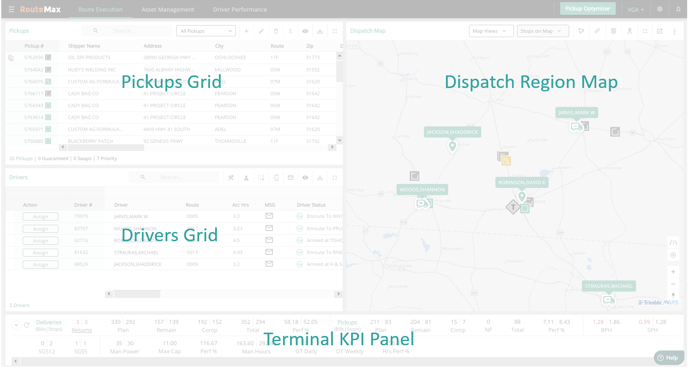Image resolution: width=688 pixels, height=368 pixels.
Task: Open message envelope for JARVIS,MARK W
Action: point(269,216)
